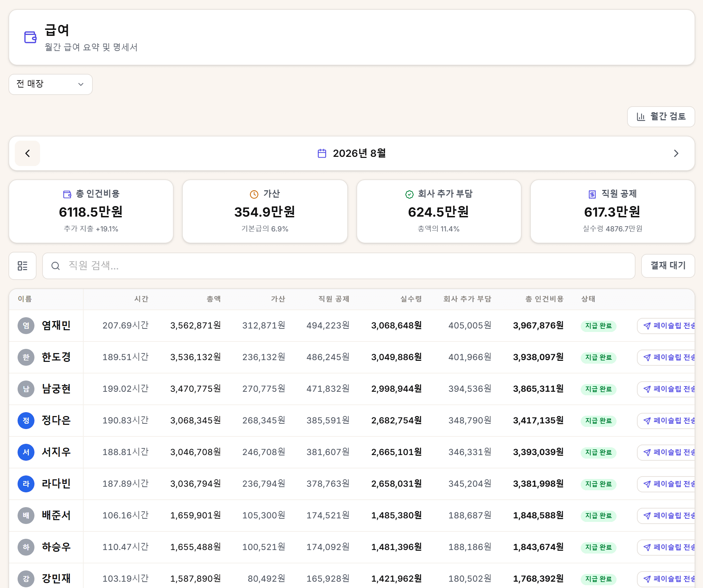Sort by the 이름 column header
Screen dimensions: 703x588
(x=25, y=299)
